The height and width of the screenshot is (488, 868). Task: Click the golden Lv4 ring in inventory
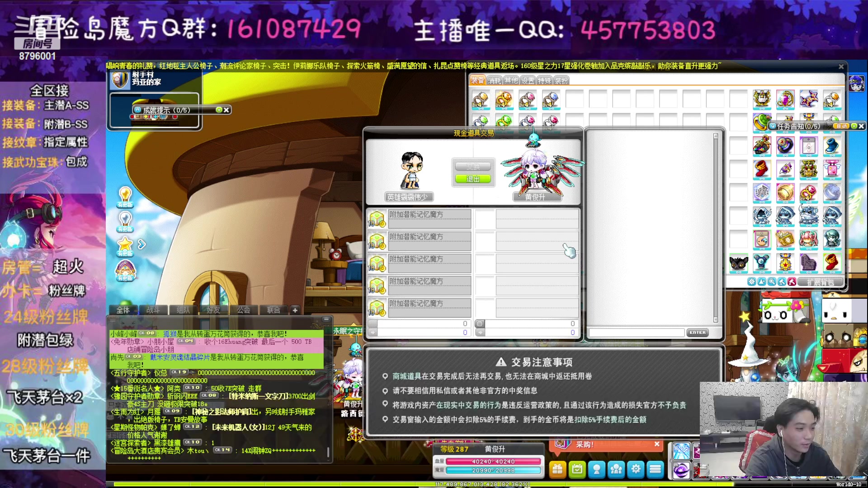[504, 99]
